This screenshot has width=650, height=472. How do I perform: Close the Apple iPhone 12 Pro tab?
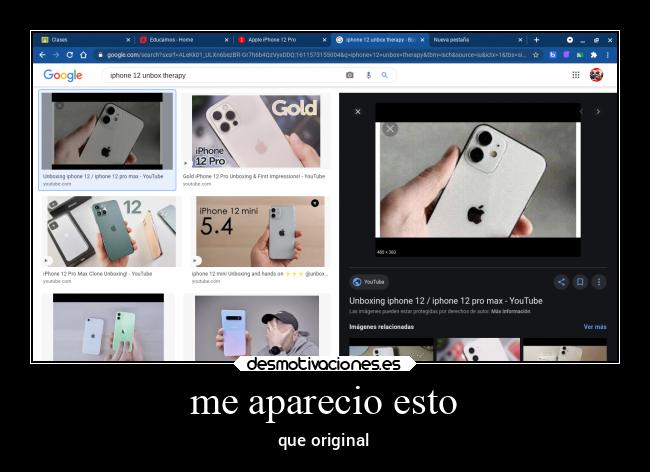325,40
